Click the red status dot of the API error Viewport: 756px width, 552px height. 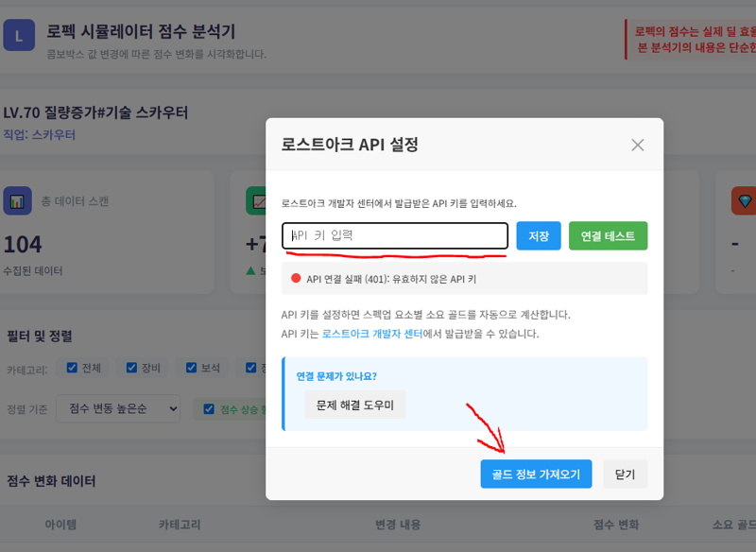click(x=296, y=278)
